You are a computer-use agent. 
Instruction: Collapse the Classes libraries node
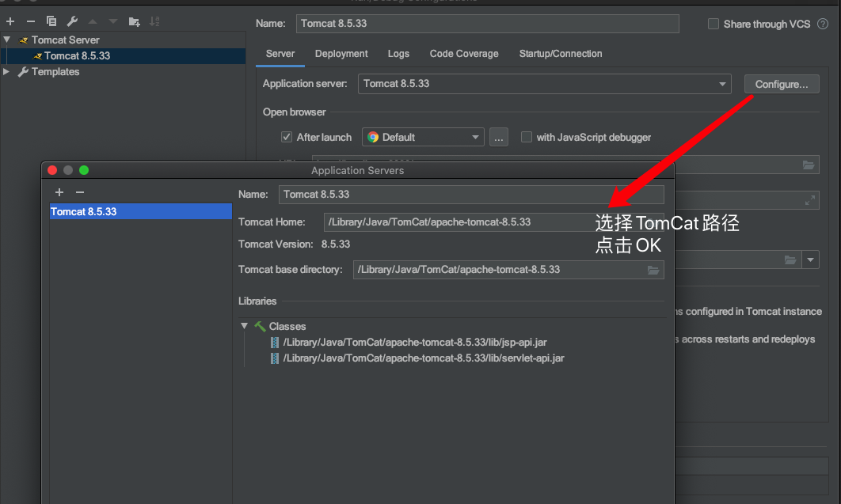(x=244, y=326)
